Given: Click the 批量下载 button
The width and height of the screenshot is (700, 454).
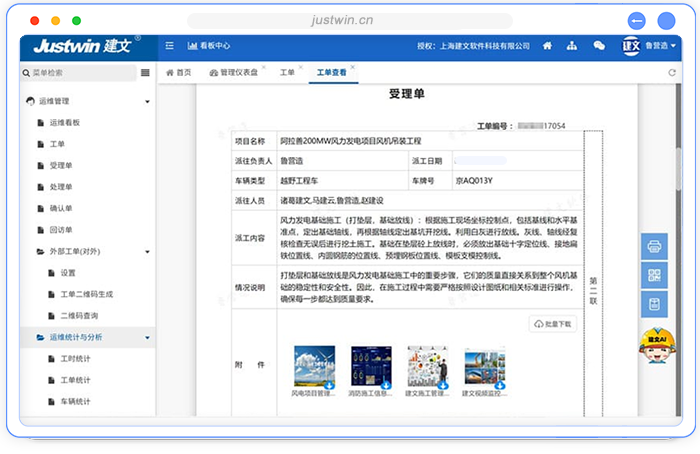Looking at the screenshot, I should click(x=554, y=324).
